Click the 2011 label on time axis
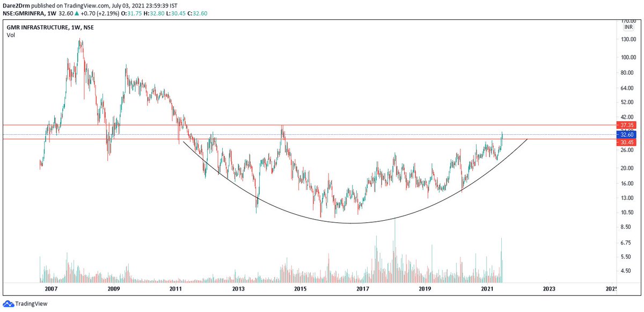This screenshot has width=644, height=312. (x=175, y=289)
